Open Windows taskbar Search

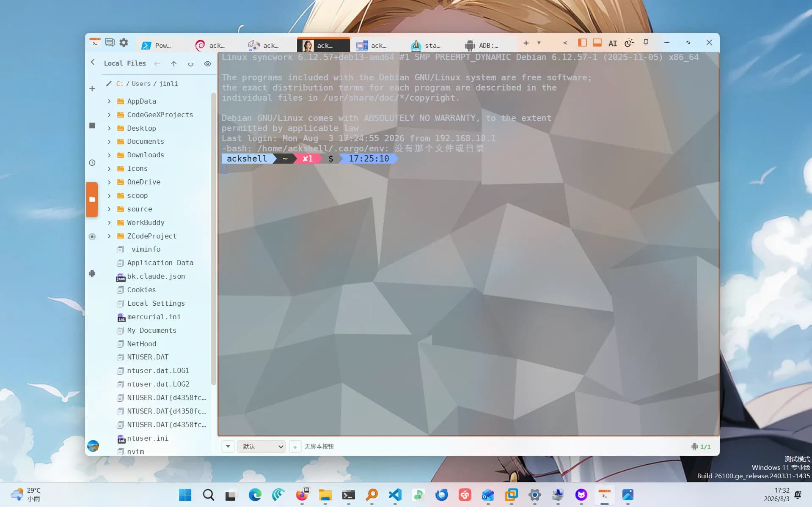208,495
